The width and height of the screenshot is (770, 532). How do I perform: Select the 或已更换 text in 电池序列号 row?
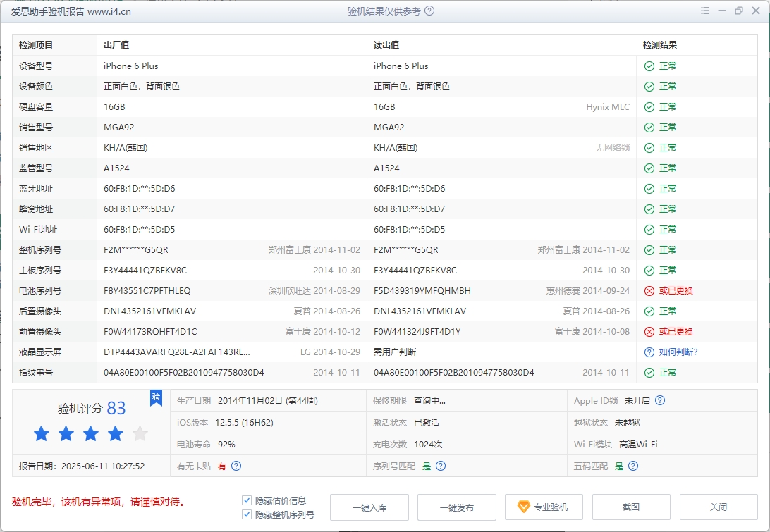(x=676, y=290)
